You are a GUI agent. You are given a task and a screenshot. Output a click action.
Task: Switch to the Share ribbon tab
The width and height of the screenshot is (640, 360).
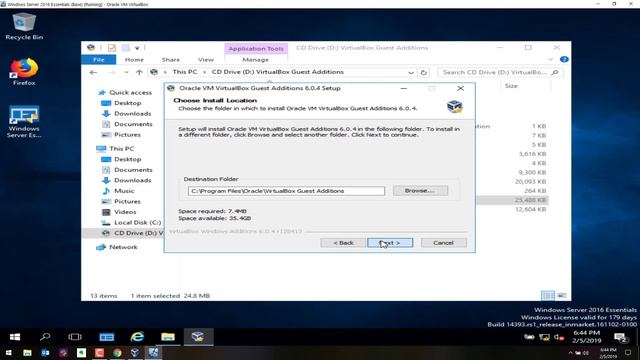click(x=171, y=60)
